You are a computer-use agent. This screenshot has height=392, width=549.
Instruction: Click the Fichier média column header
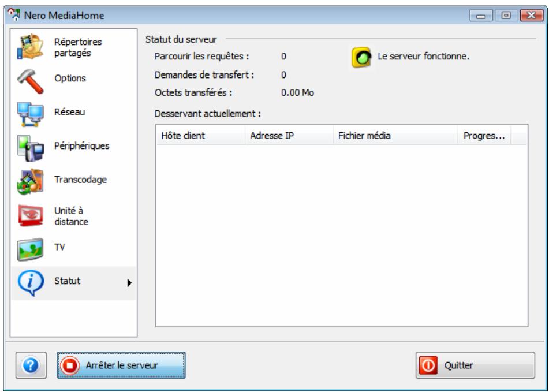click(x=395, y=136)
